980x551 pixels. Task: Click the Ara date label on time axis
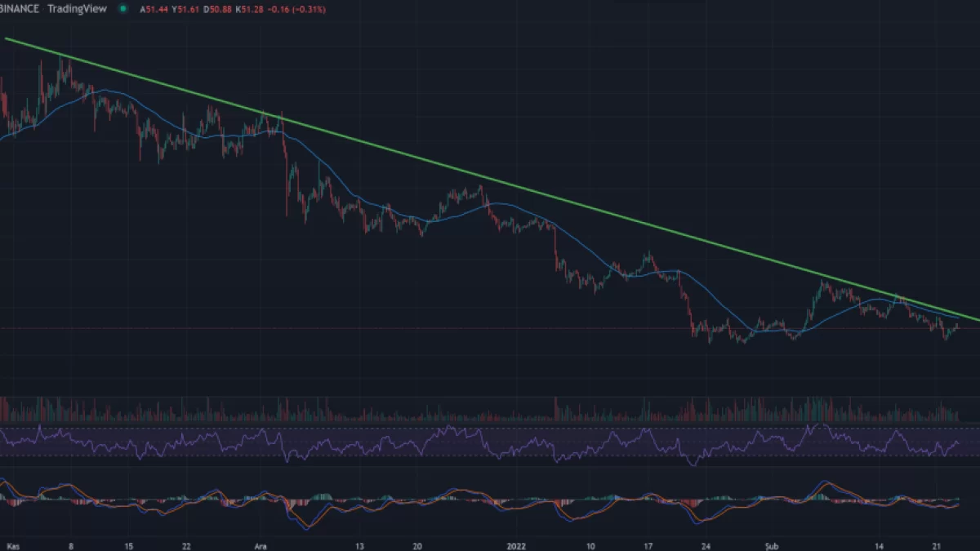tap(261, 544)
